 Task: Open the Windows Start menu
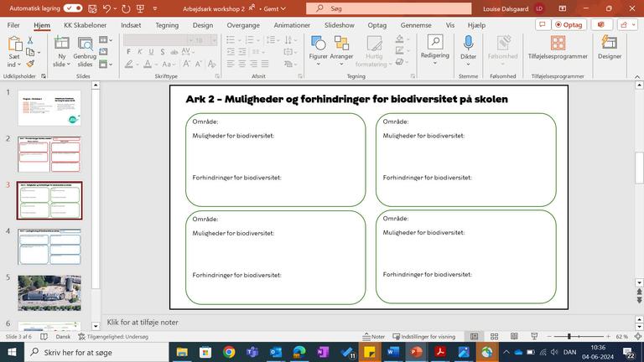click(x=12, y=352)
